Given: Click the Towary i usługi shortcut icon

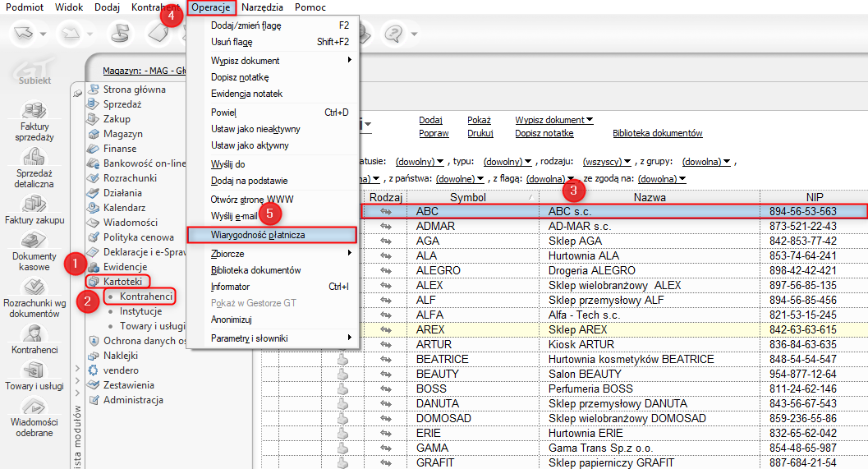Looking at the screenshot, I should (x=34, y=370).
